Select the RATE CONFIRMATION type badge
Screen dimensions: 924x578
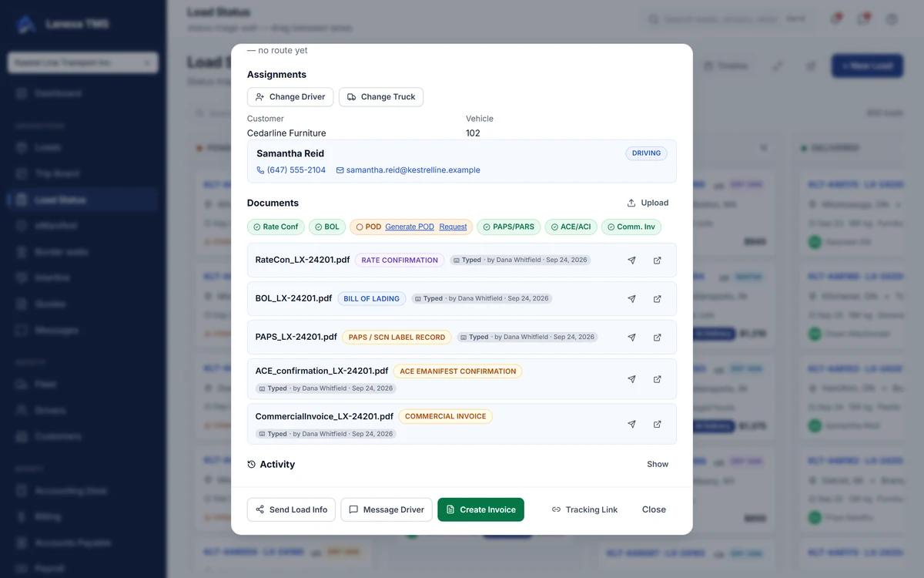(x=400, y=260)
